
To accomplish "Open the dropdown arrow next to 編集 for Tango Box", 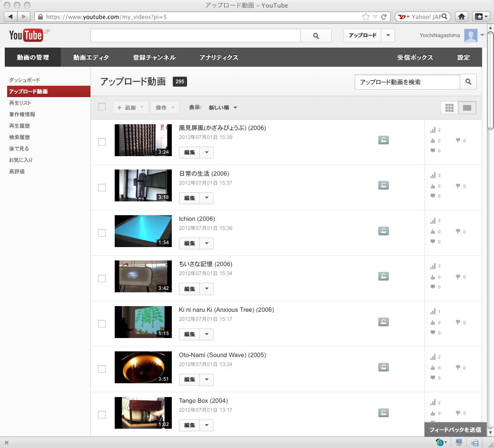I will [207, 425].
